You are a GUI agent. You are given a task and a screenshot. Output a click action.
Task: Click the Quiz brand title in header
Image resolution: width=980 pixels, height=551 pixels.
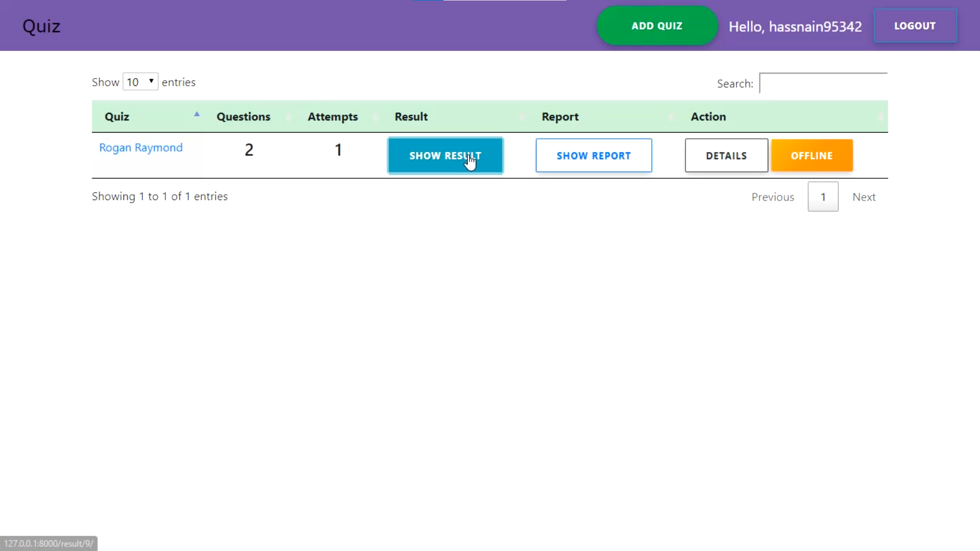point(41,26)
